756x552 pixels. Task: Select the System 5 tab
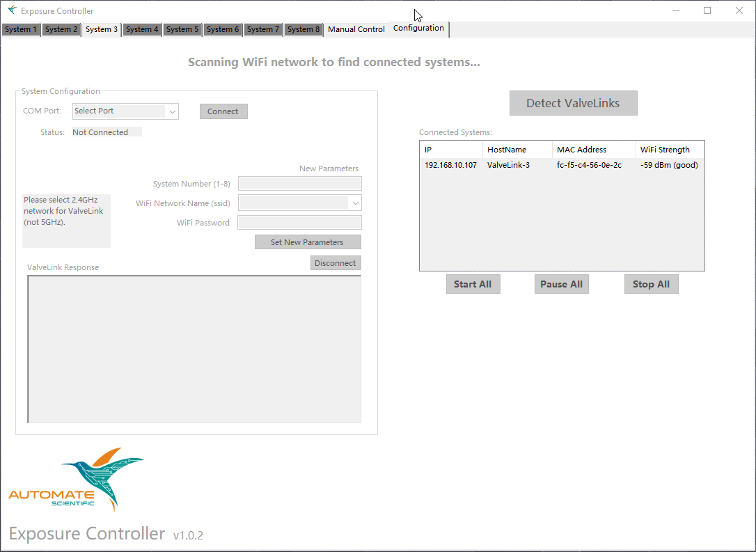[x=182, y=29]
